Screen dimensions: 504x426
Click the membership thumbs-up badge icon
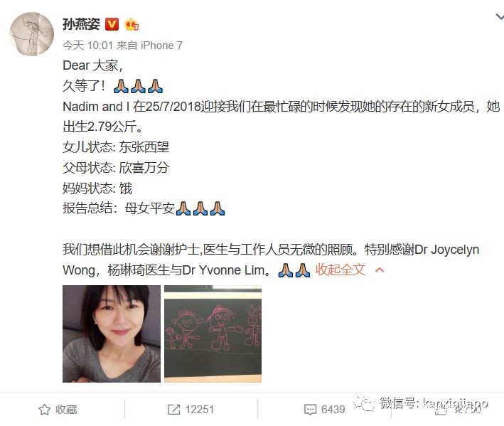click(x=131, y=24)
